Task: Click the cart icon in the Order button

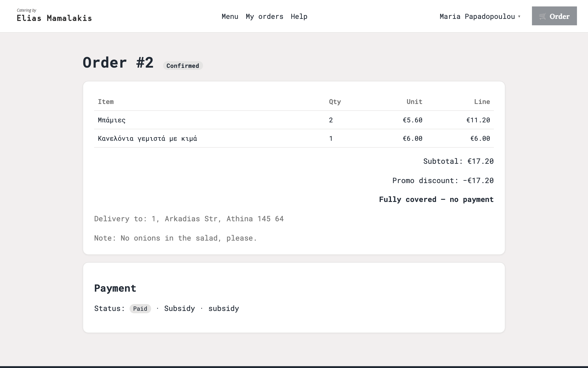Action: [x=542, y=16]
